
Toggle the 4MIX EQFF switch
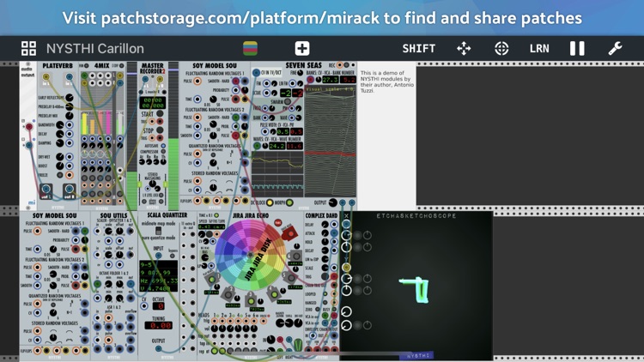point(123,66)
